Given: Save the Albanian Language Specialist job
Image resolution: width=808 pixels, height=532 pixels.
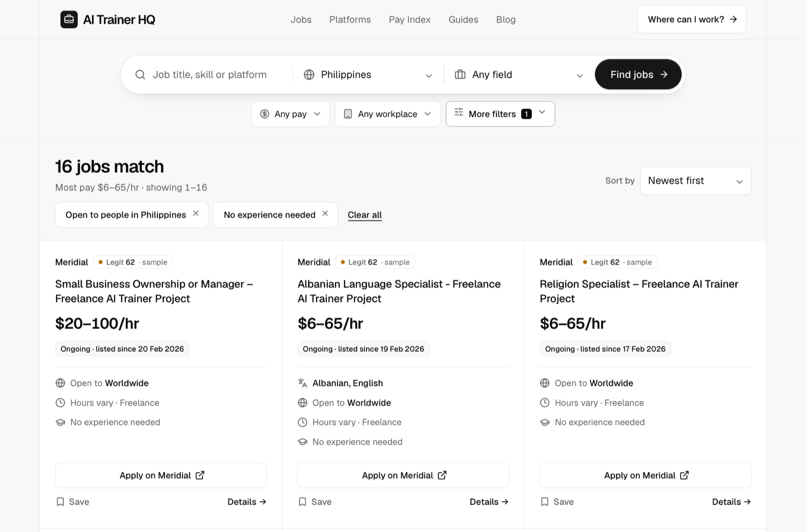Looking at the screenshot, I should [315, 502].
